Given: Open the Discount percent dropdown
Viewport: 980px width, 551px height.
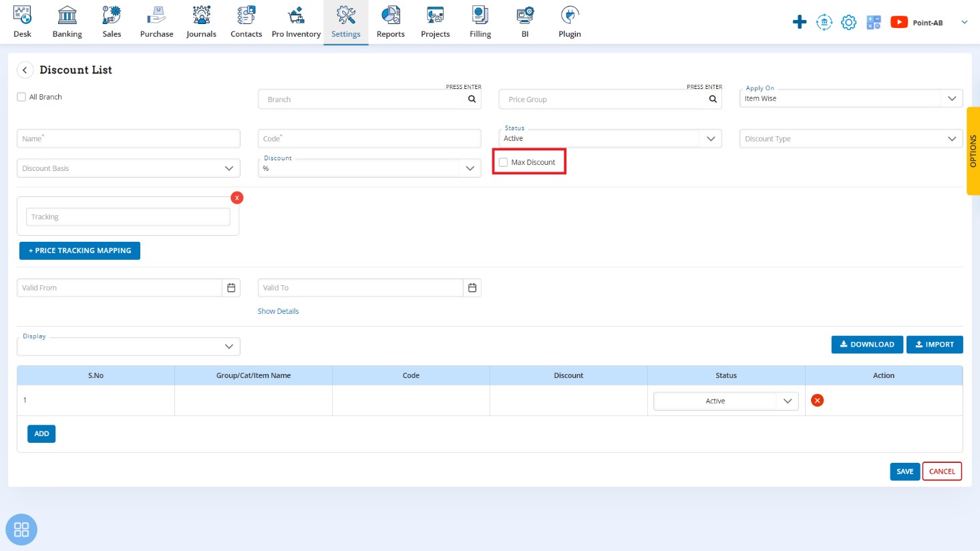Looking at the screenshot, I should tap(369, 168).
